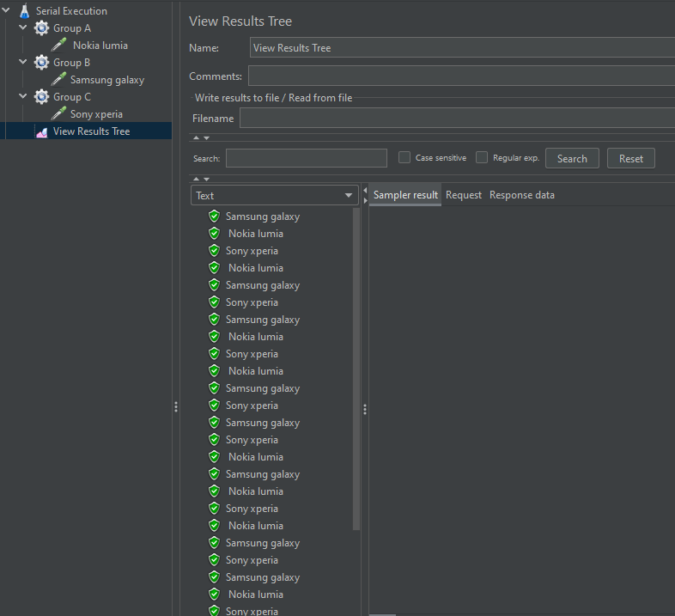Click the Search button
675x616 pixels.
(572, 159)
